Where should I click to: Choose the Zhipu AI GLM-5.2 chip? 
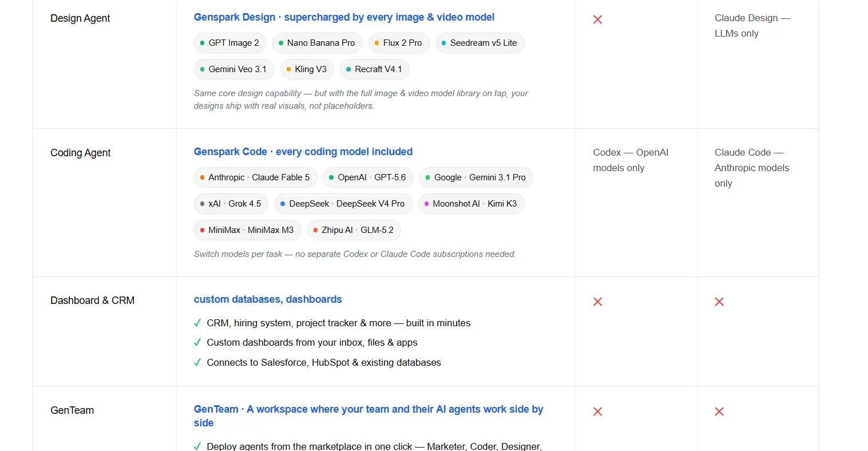click(x=354, y=230)
